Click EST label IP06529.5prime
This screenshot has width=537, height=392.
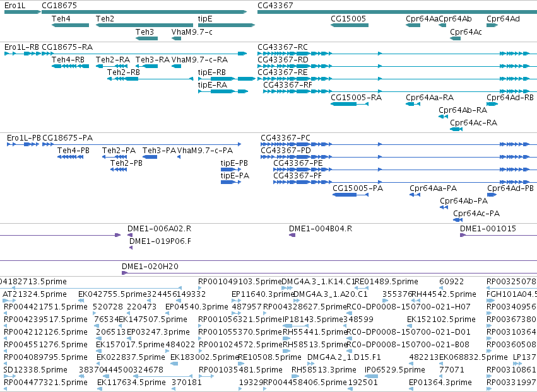pyautogui.click(x=395, y=370)
